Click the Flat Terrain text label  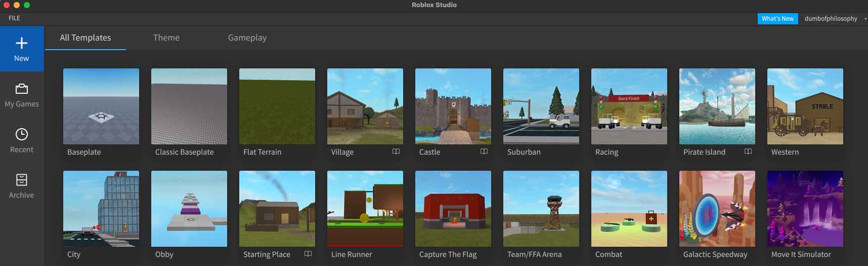[262, 152]
